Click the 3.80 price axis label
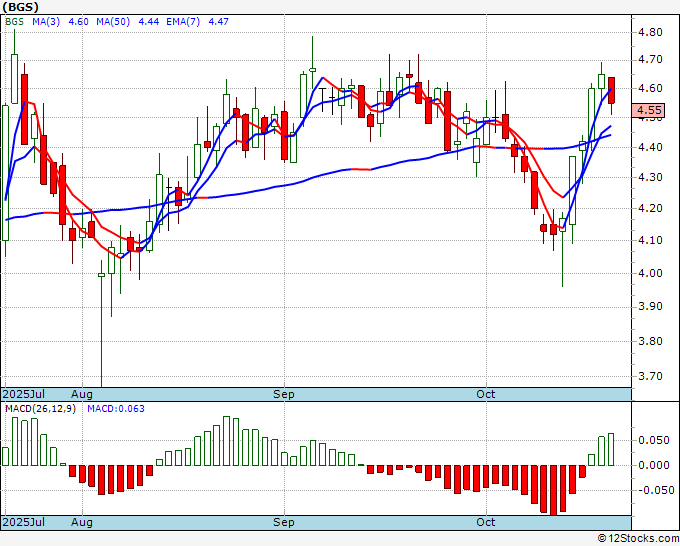This screenshot has width=680, height=546. (650, 341)
